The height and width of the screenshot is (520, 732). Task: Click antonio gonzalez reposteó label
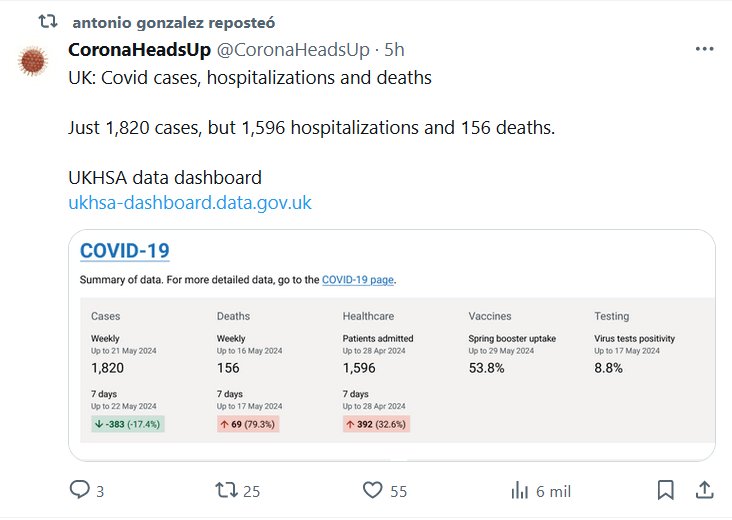174,21
